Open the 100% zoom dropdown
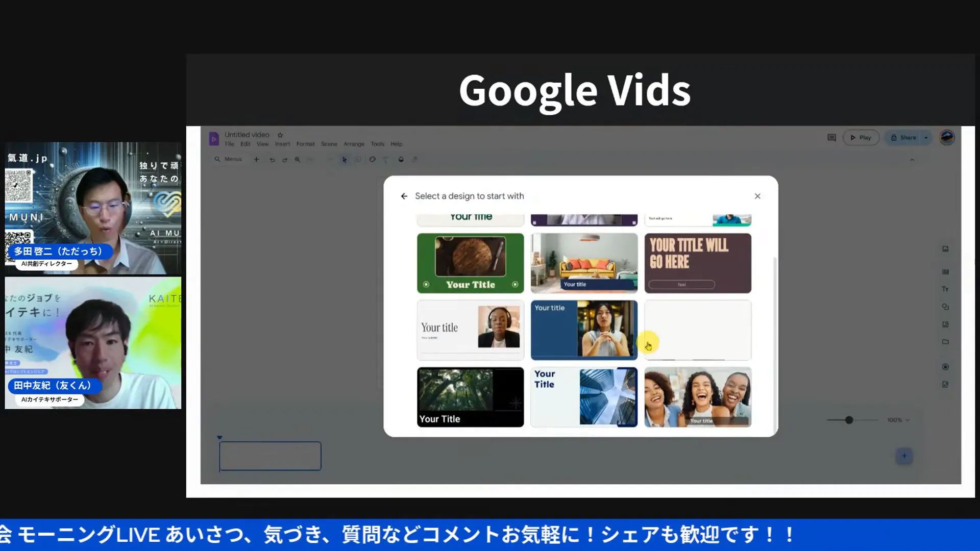The image size is (980, 551). (x=898, y=420)
